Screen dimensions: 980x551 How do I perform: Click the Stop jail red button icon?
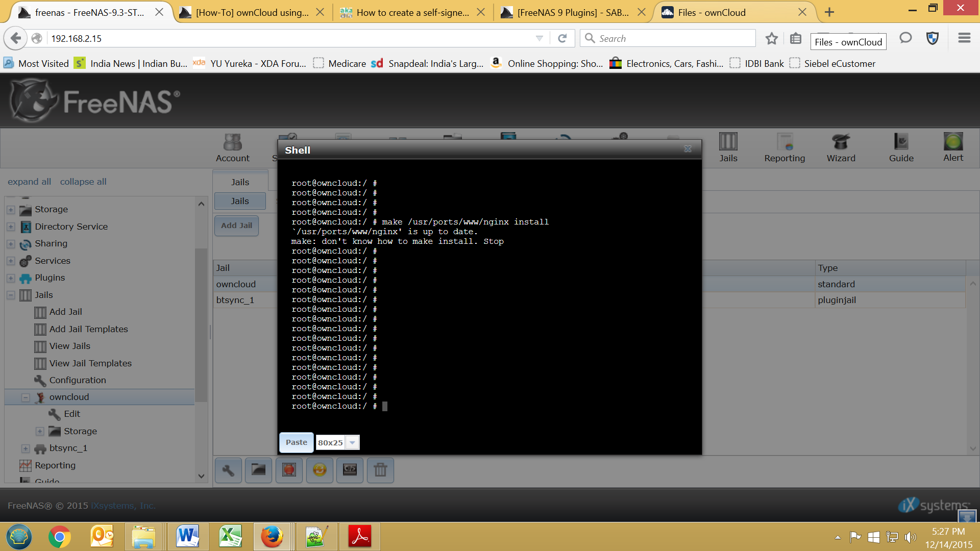point(289,470)
